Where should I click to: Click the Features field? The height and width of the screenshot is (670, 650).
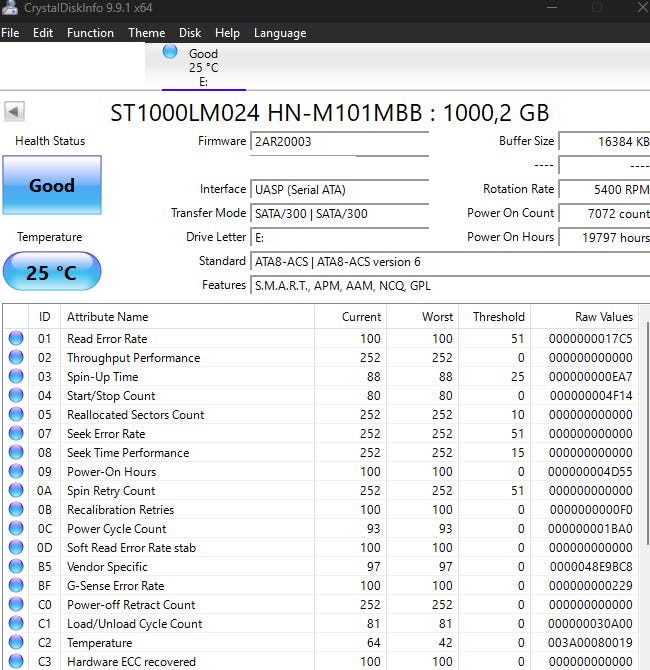pos(450,285)
